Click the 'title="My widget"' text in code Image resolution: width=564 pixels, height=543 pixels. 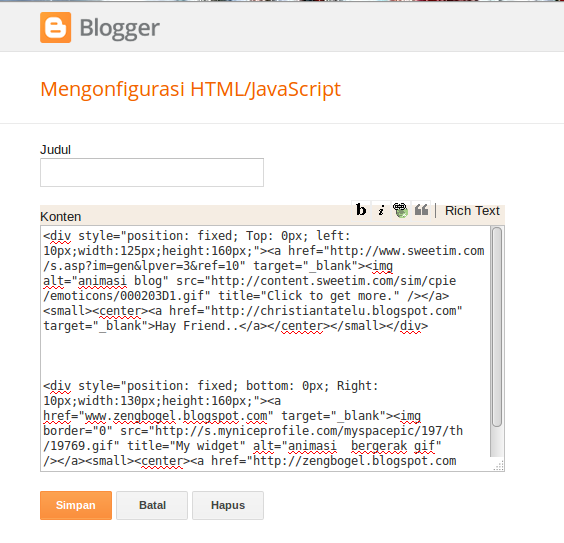[186, 446]
